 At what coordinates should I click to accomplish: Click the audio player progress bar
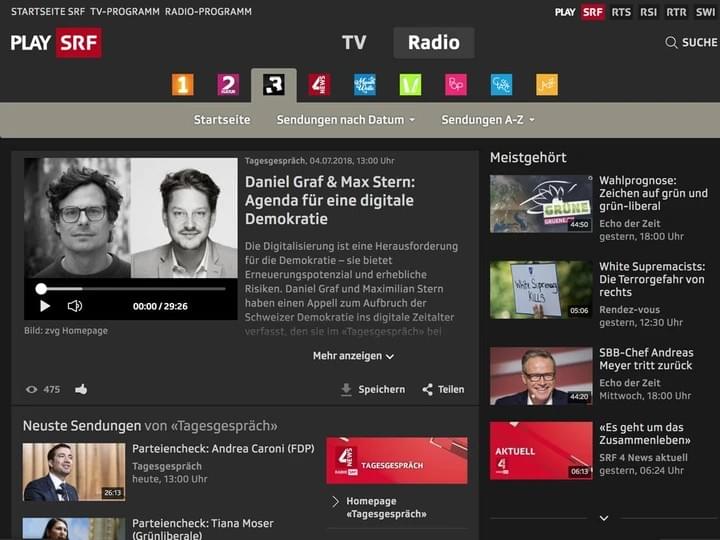[131, 289]
